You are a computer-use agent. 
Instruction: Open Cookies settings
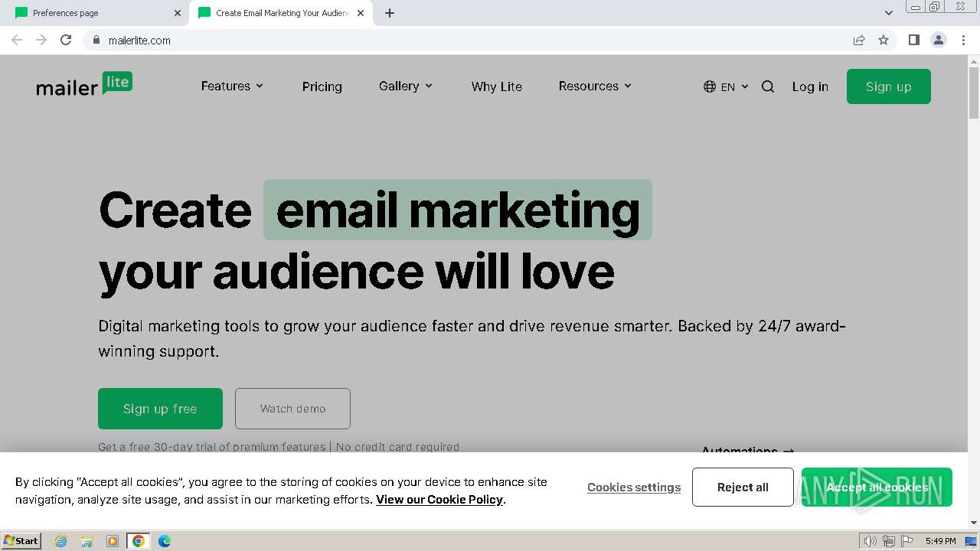(634, 487)
